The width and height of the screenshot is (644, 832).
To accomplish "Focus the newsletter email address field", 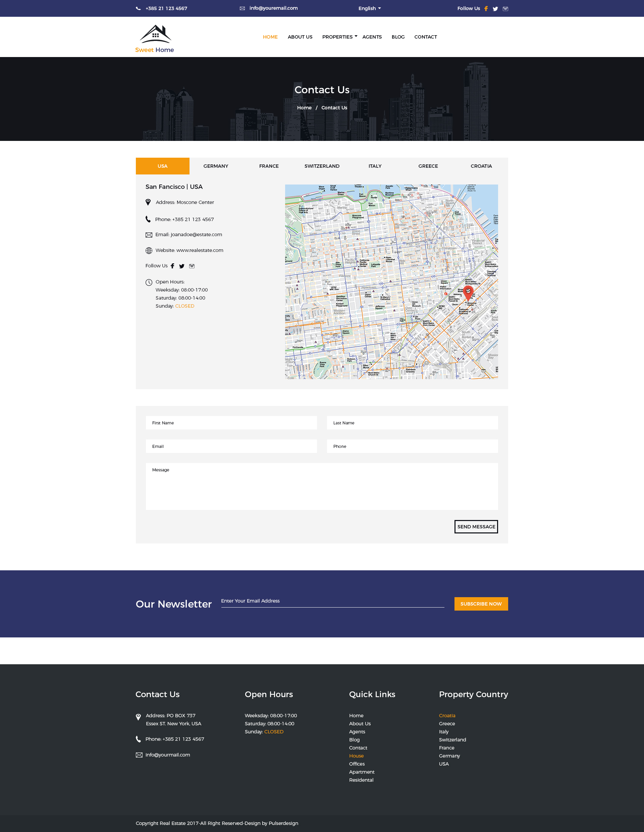I will pos(332,601).
